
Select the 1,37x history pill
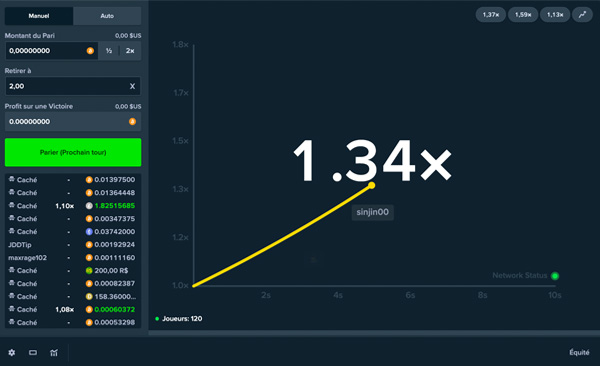pyautogui.click(x=491, y=15)
